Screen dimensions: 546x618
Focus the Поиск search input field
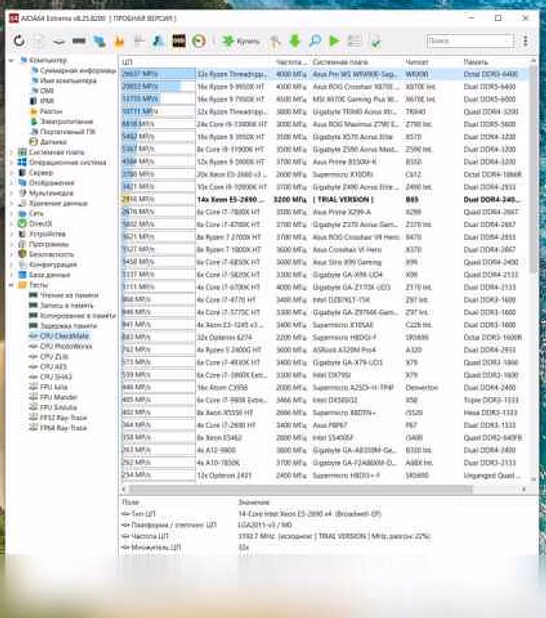coord(470,41)
